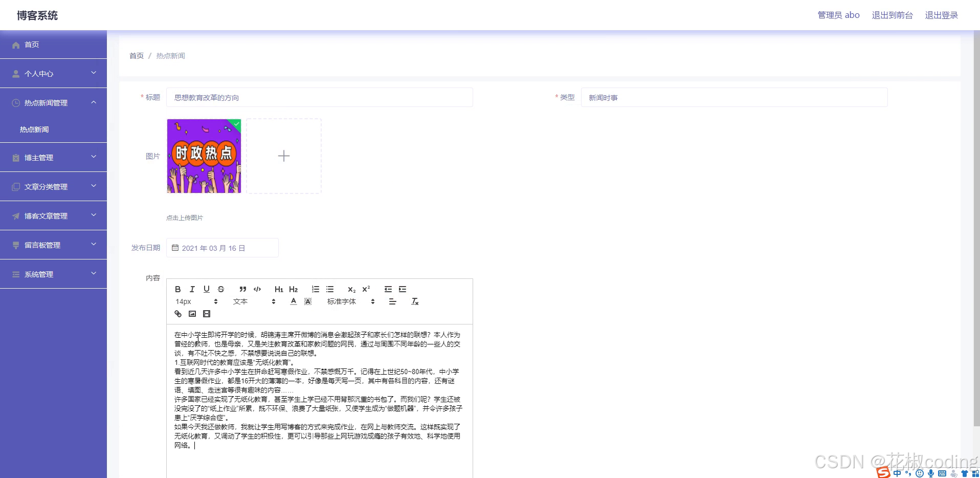980x478 pixels.
Task: Open the code view in the editor
Action: (257, 289)
